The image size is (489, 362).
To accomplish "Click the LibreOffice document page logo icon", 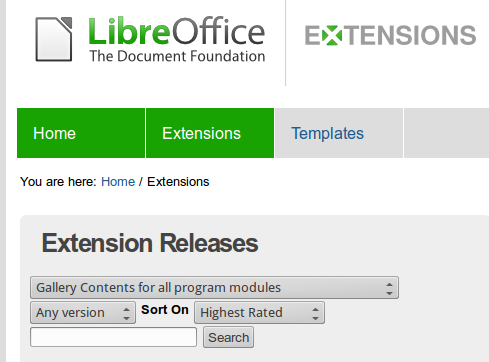I will [x=54, y=39].
